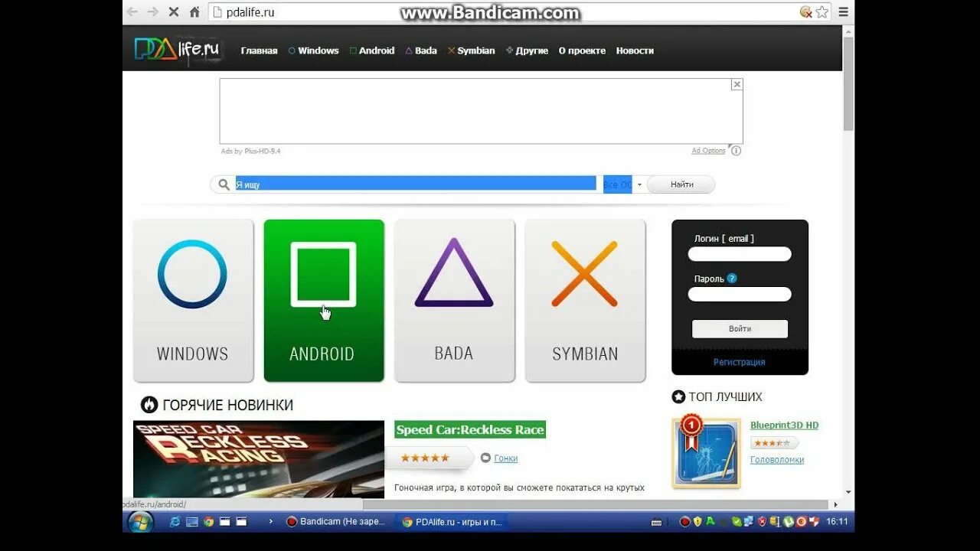Screen dimensions: 980x551
Task: Select the large WINDOWS circle tile
Action: (193, 301)
